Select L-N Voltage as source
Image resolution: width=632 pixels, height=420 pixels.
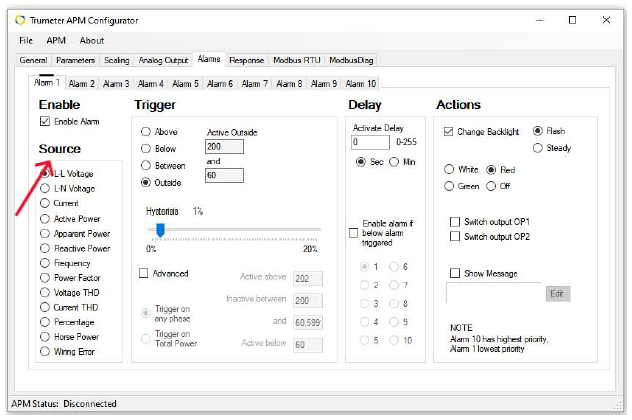coord(45,188)
